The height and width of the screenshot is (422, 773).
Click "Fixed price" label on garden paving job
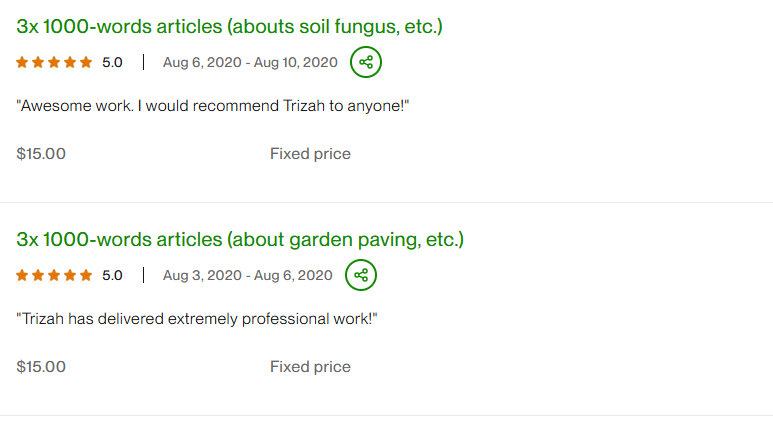(x=310, y=367)
